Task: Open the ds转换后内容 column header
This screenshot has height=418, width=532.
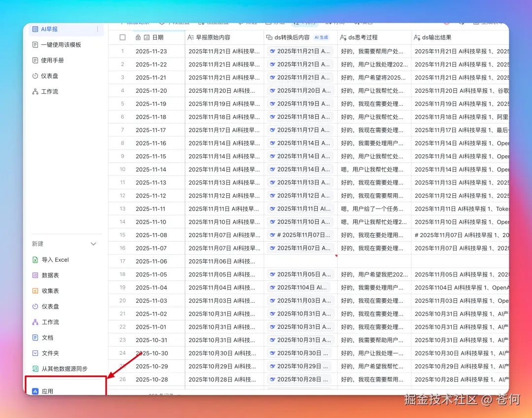Action: pos(300,37)
